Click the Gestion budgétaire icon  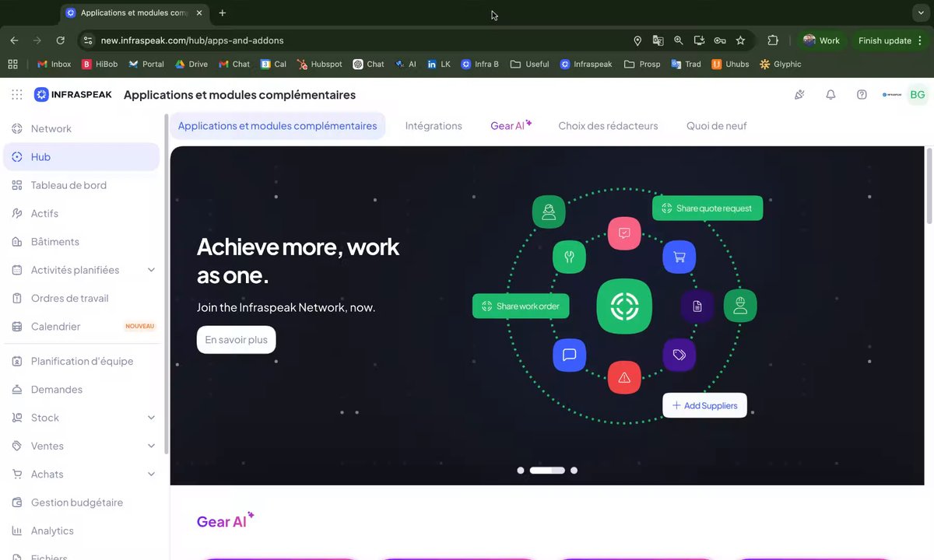pos(16,502)
